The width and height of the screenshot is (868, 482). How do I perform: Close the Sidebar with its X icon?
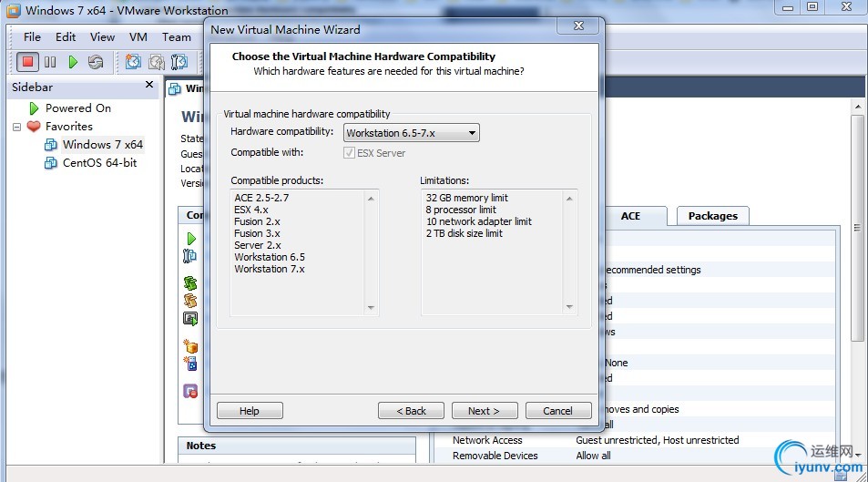(x=148, y=84)
